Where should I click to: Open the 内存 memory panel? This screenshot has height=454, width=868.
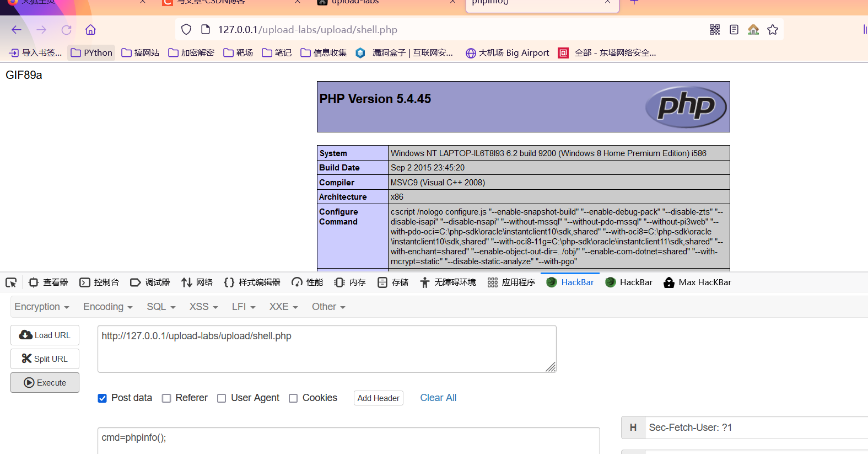tap(350, 282)
